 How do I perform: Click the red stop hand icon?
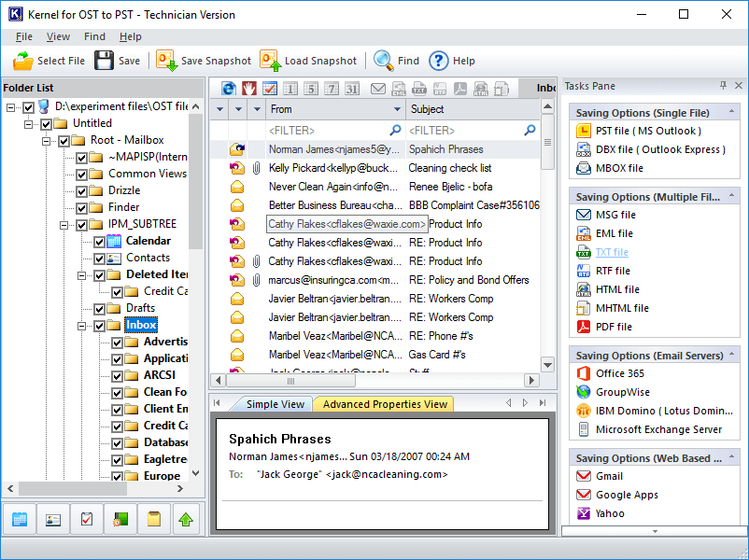(x=249, y=89)
